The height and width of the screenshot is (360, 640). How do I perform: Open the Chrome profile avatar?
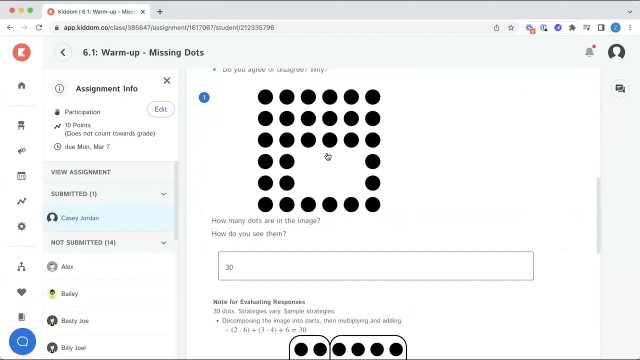616,28
